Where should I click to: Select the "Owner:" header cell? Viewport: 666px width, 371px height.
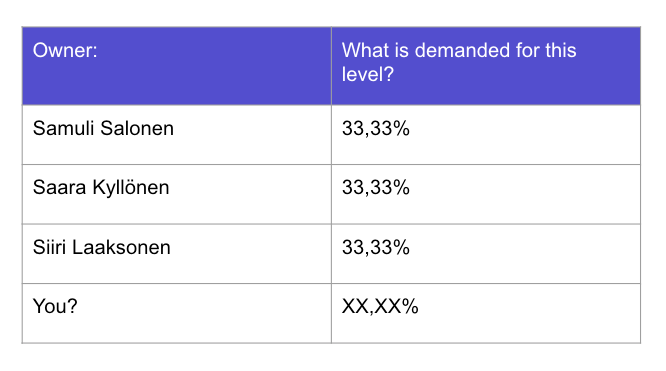pos(177,66)
